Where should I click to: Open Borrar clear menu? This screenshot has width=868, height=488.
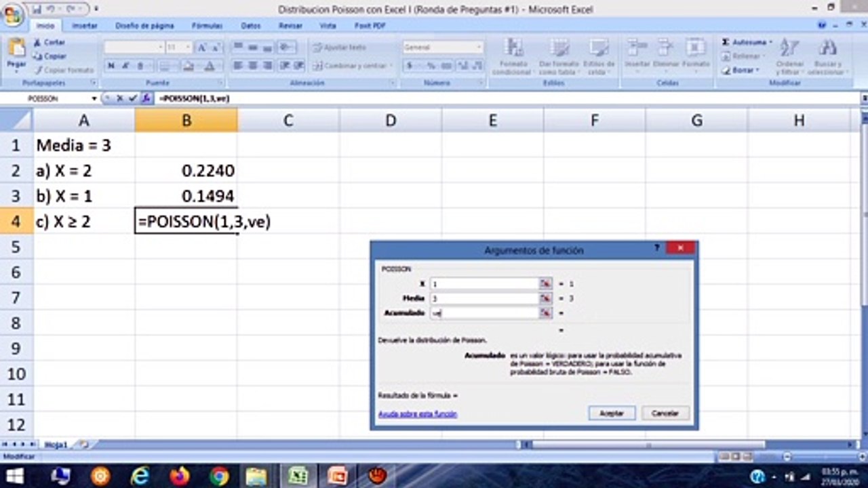[742, 70]
